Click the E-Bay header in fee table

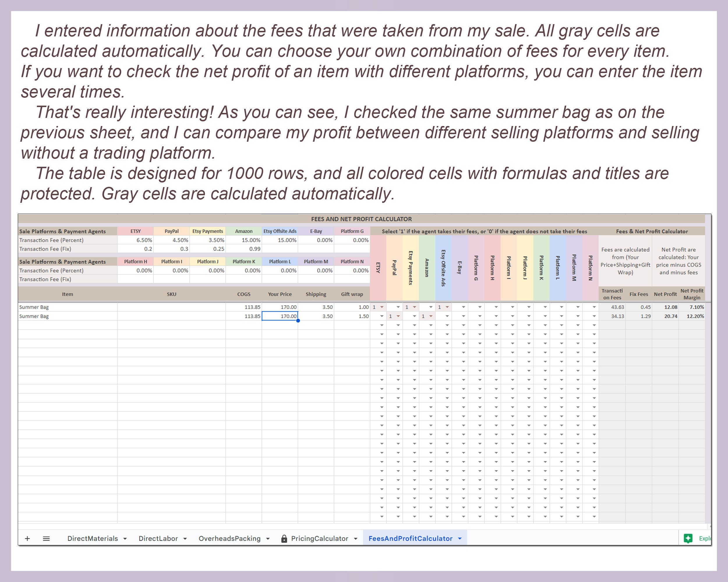pyautogui.click(x=316, y=231)
